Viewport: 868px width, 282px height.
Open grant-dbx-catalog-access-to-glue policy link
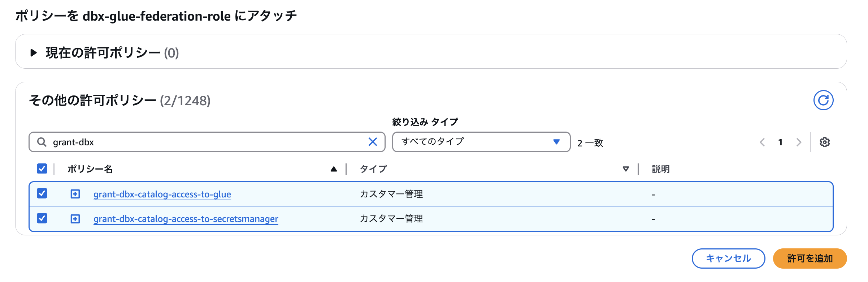(162, 194)
